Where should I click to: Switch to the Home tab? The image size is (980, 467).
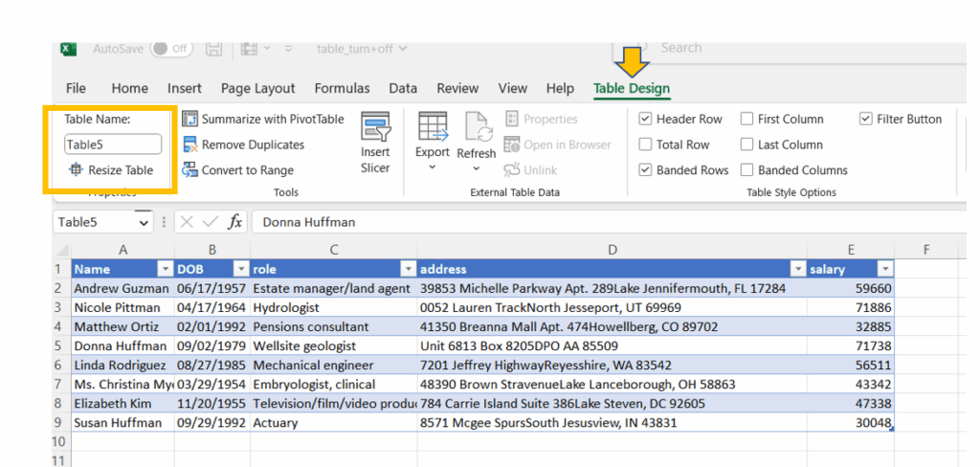click(x=129, y=89)
